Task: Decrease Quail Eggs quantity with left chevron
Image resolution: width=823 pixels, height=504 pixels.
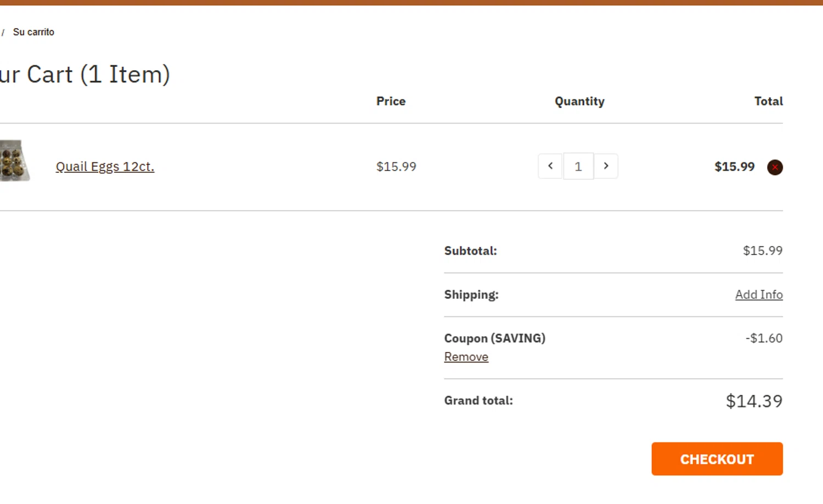Action: (x=550, y=166)
